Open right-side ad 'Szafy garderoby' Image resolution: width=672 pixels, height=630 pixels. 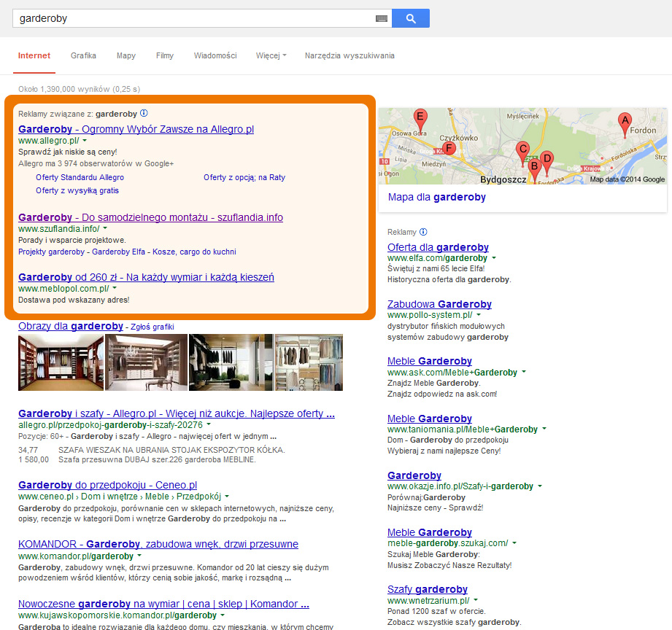428,589
